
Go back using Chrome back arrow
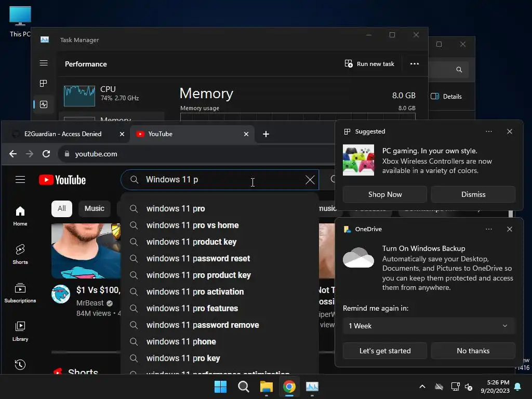13,154
